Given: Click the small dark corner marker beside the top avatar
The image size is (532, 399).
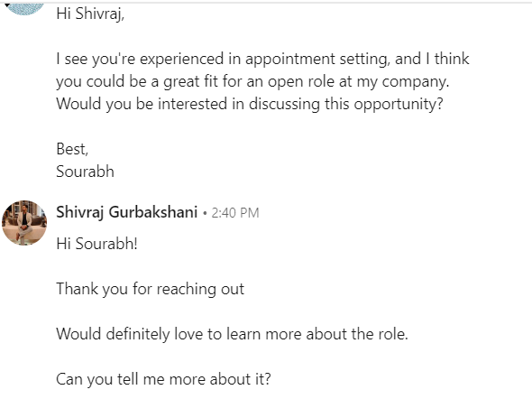Looking at the screenshot, I should click(x=7, y=5).
